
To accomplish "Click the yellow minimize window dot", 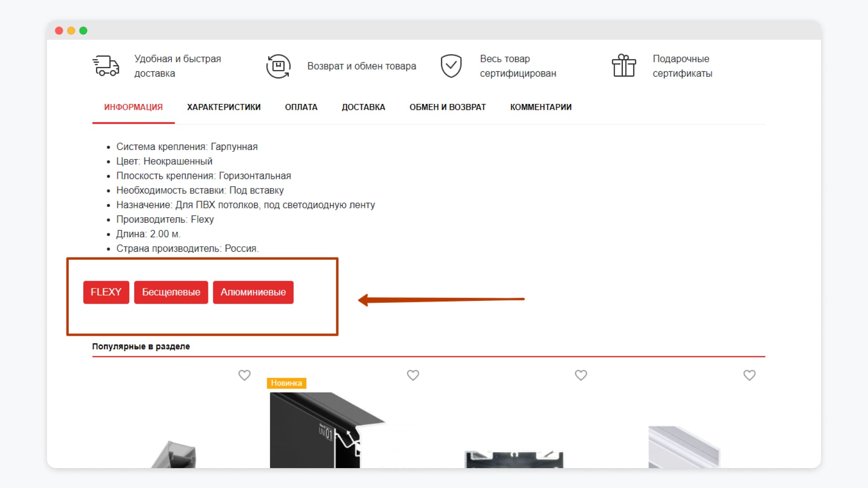I will point(71,31).
